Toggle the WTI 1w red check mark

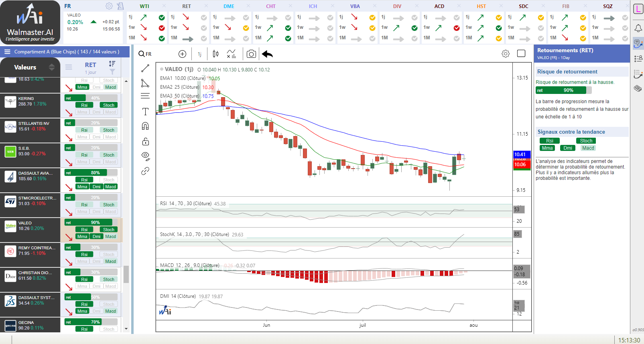point(162,28)
